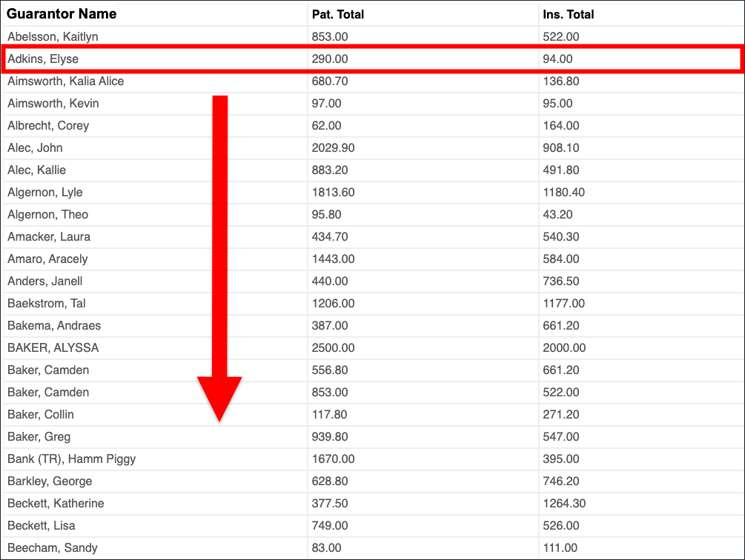745x560 pixels.
Task: Select Alec, John guarantor
Action: [35, 148]
